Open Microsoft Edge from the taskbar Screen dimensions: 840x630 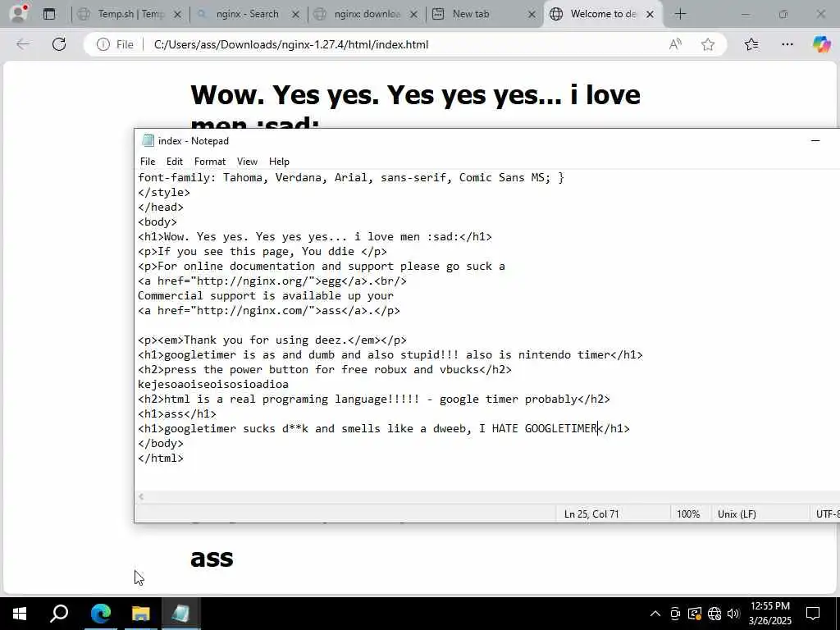pos(101,614)
